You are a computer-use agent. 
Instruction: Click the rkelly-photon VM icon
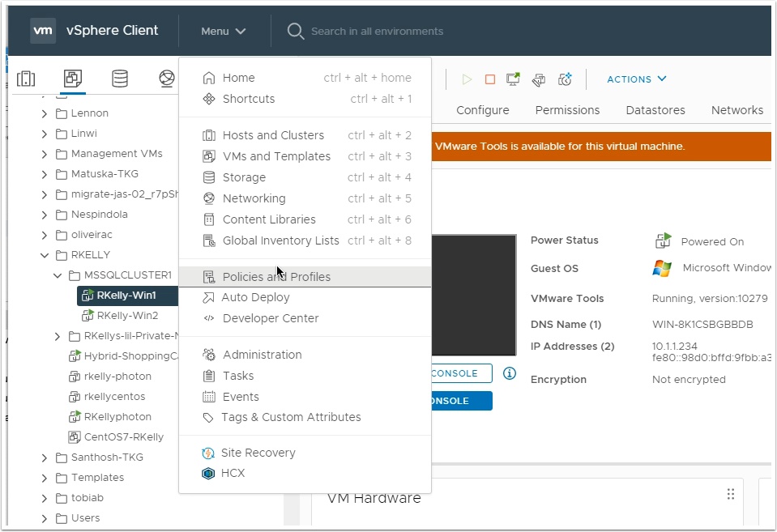75,376
